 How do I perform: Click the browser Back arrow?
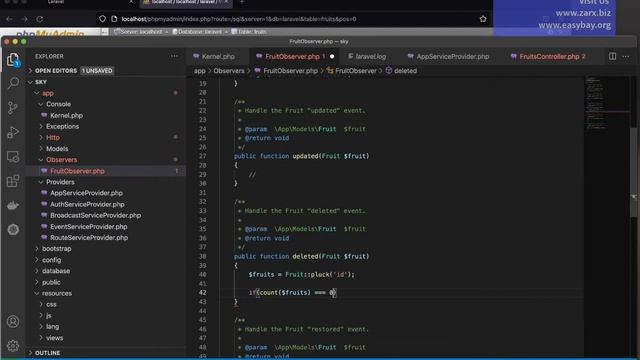coord(9,19)
